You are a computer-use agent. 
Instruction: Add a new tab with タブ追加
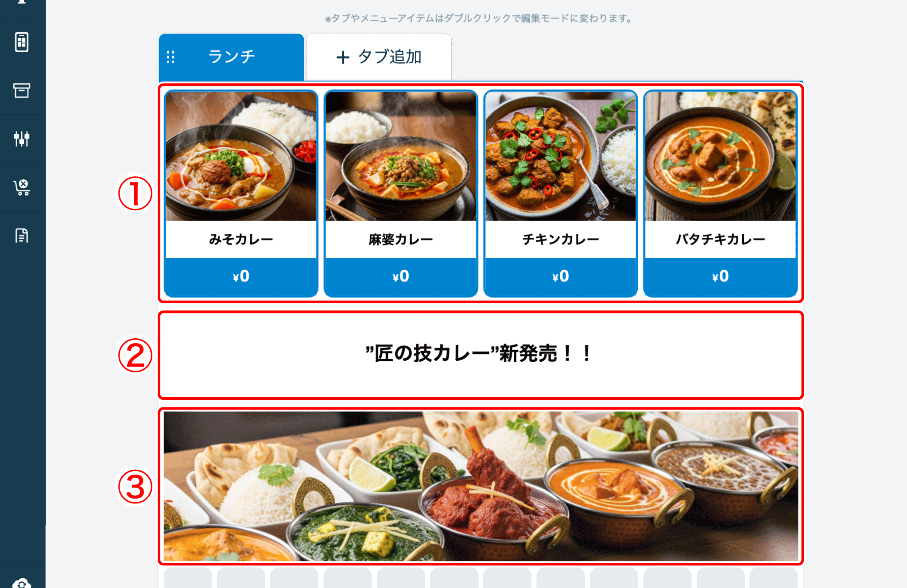pos(379,57)
